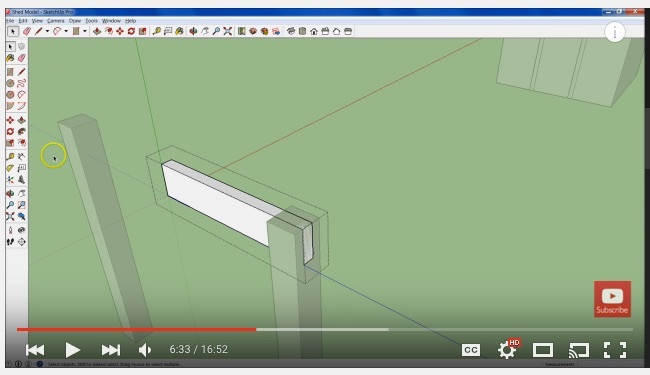Open the View menu
This screenshot has height=375, width=650.
37,21
